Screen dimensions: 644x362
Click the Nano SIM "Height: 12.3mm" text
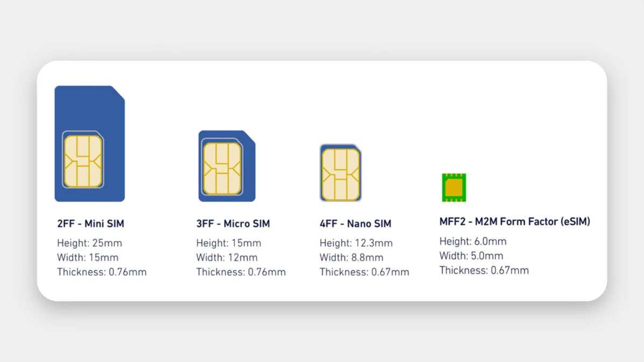(x=356, y=243)
